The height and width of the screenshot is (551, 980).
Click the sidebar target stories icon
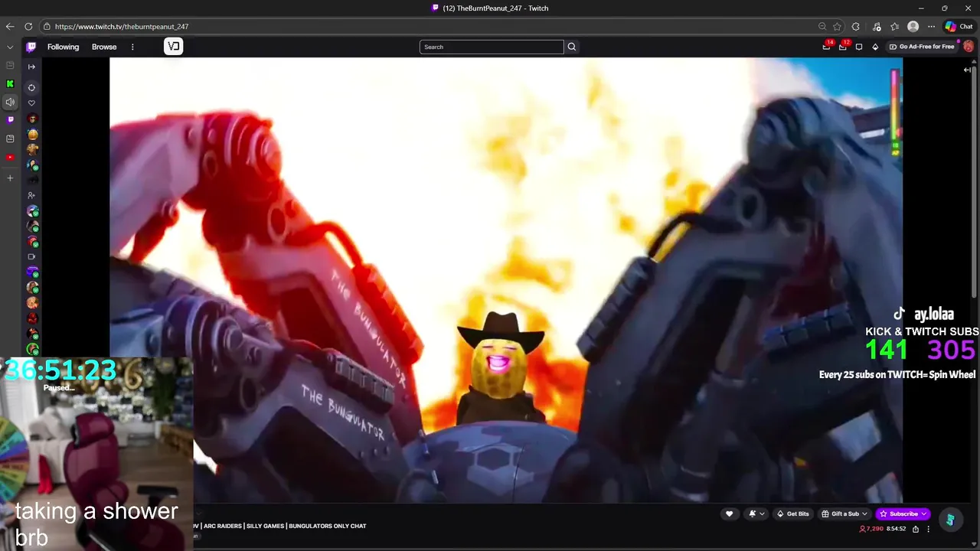pos(31,87)
